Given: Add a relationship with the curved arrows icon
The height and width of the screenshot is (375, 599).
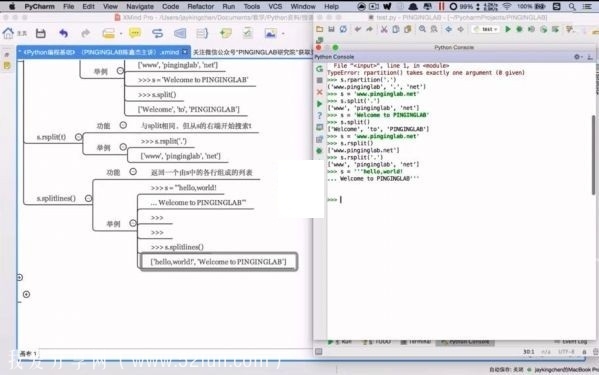Looking at the screenshot, I should pos(157,34).
